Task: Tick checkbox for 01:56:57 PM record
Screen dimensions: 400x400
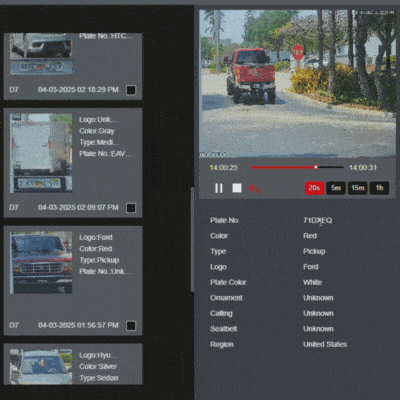Action: [x=131, y=326]
